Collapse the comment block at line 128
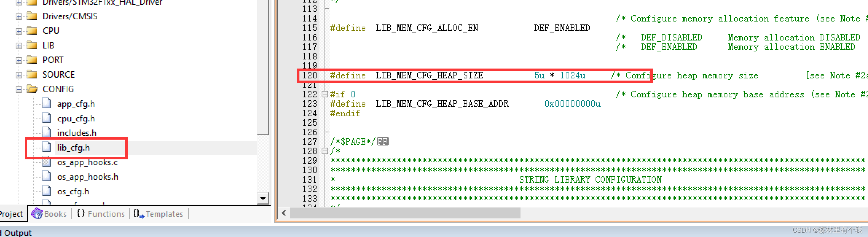The image size is (868, 237). click(x=325, y=151)
